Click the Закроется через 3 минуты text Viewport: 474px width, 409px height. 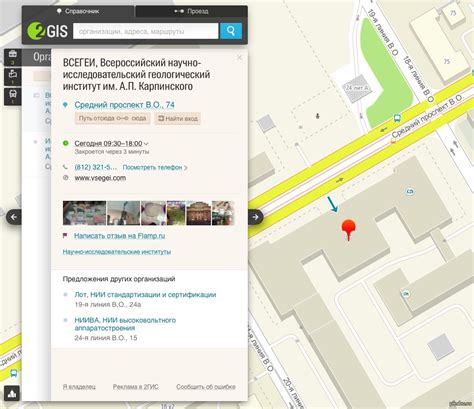click(112, 152)
